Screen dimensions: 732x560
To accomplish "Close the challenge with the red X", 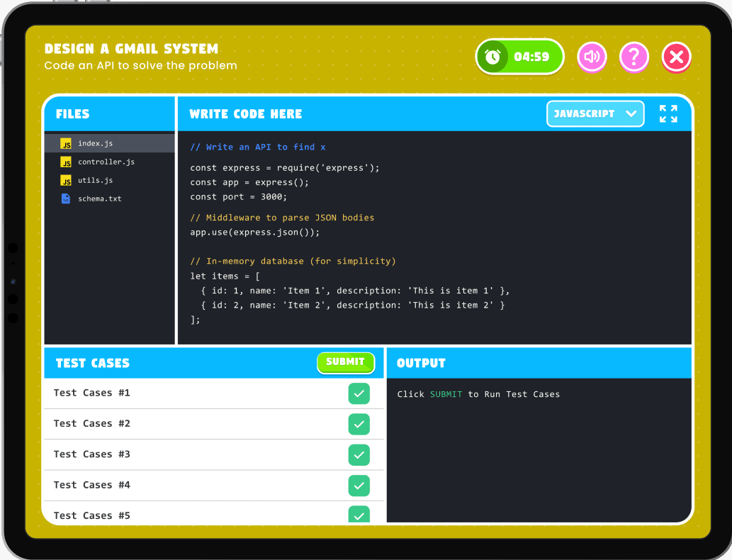I will (677, 57).
